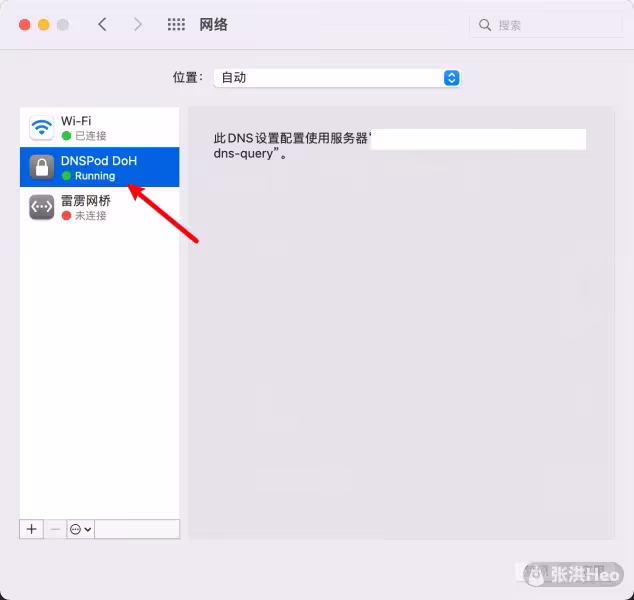Click the 雷雳网桥 bridge icon
This screenshot has height=600, width=634.
(41, 207)
